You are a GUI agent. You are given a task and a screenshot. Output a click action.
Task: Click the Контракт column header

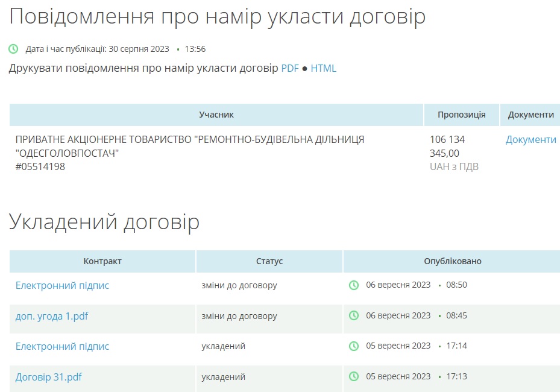pyautogui.click(x=102, y=261)
